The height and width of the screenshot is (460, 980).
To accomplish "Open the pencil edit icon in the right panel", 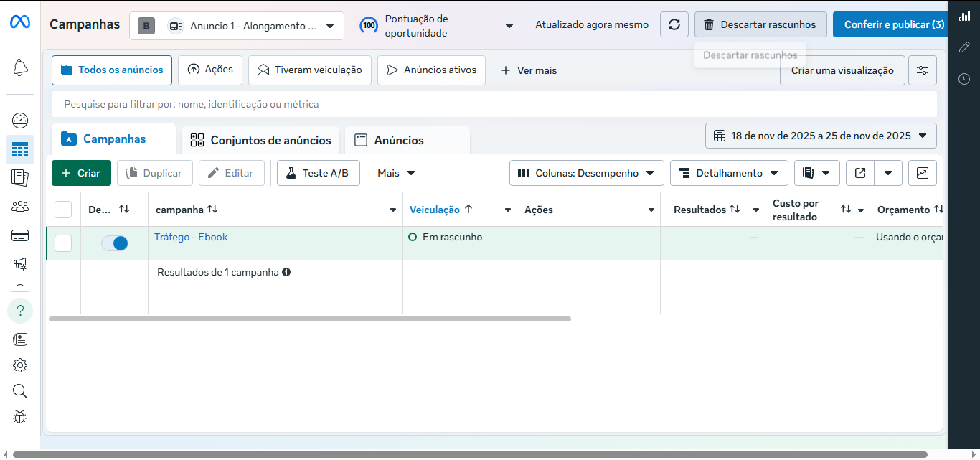I will [x=964, y=47].
